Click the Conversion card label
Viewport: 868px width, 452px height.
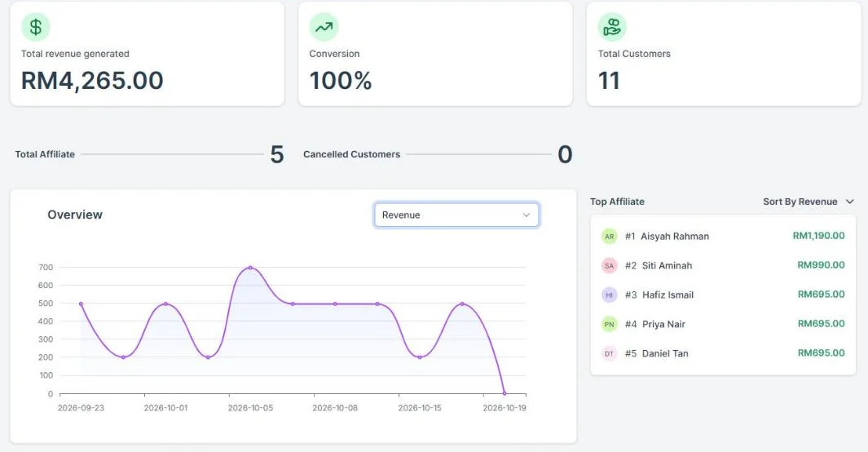click(x=334, y=54)
